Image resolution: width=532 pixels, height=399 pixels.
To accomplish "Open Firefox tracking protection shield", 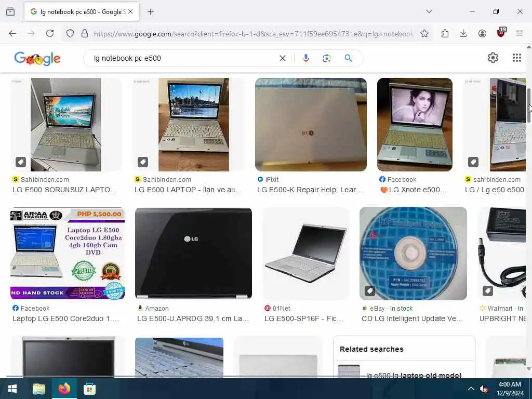I will [70, 33].
